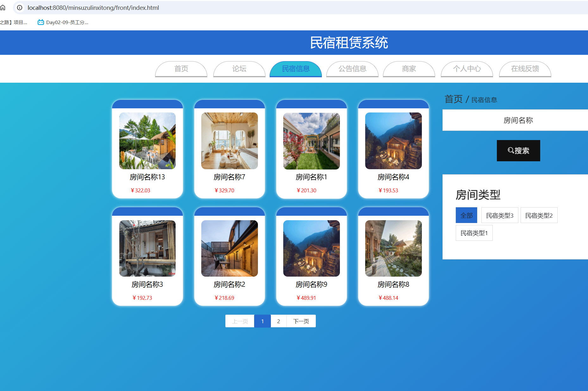Go to page 2 in pagination
Image resolution: width=588 pixels, height=391 pixels.
(278, 321)
